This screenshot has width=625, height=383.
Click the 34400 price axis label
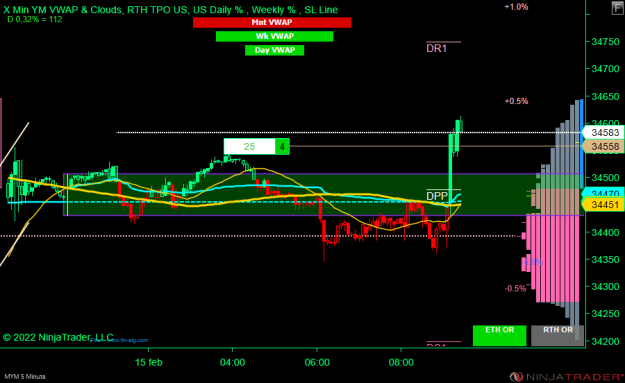pyautogui.click(x=605, y=232)
